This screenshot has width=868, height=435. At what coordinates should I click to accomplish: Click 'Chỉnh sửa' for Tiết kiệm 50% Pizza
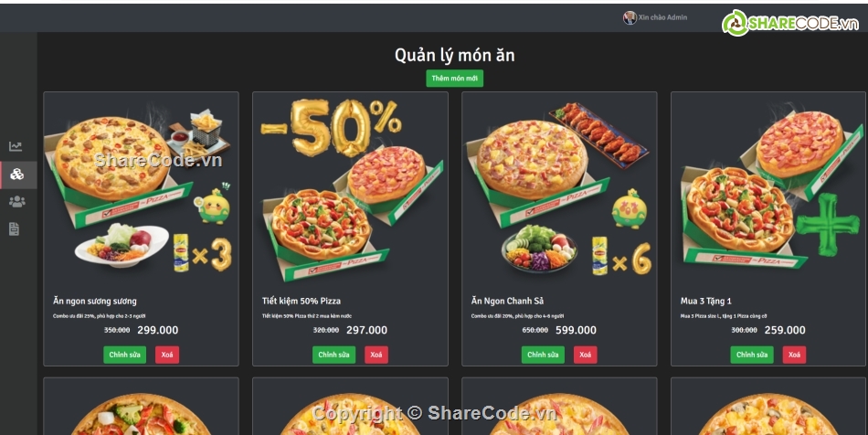333,355
